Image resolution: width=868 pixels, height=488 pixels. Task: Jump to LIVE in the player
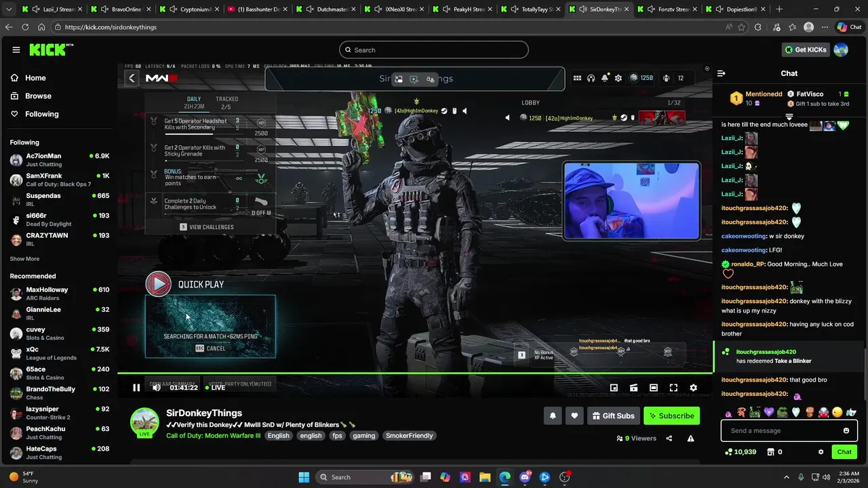click(x=214, y=388)
